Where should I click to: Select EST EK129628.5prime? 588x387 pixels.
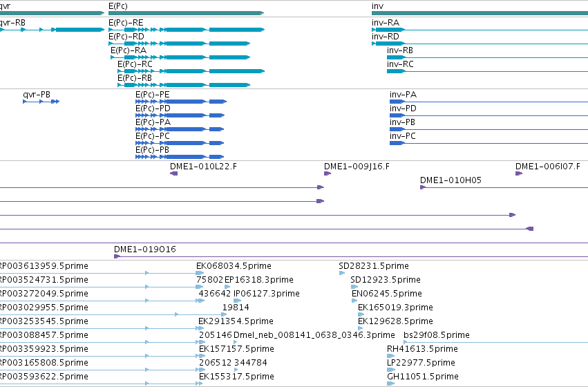click(361, 328)
